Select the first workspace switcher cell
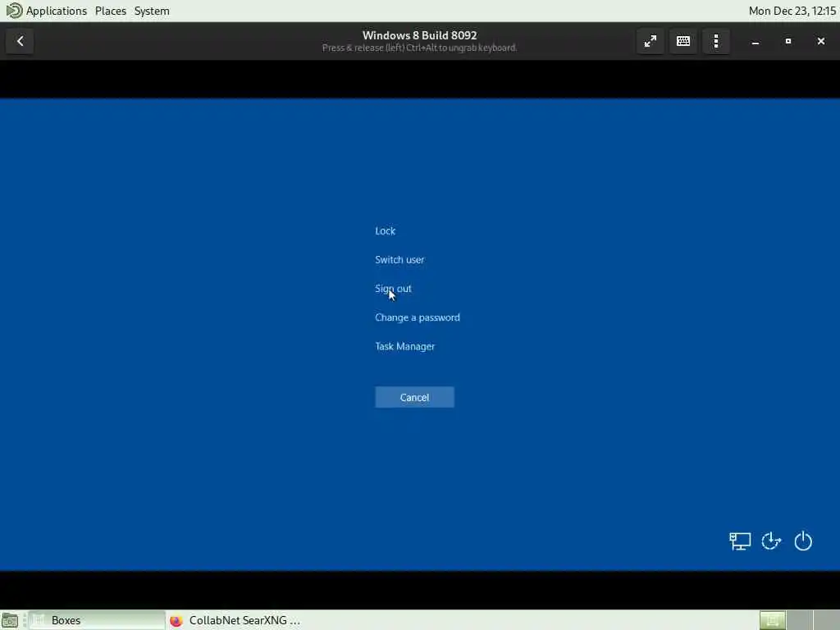Viewport: 840px width, 630px height. coord(773,620)
